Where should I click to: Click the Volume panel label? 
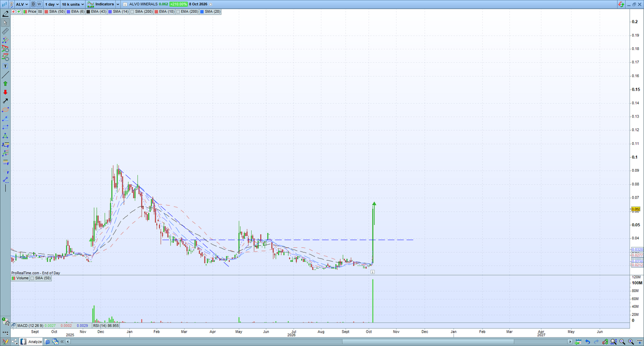point(20,278)
